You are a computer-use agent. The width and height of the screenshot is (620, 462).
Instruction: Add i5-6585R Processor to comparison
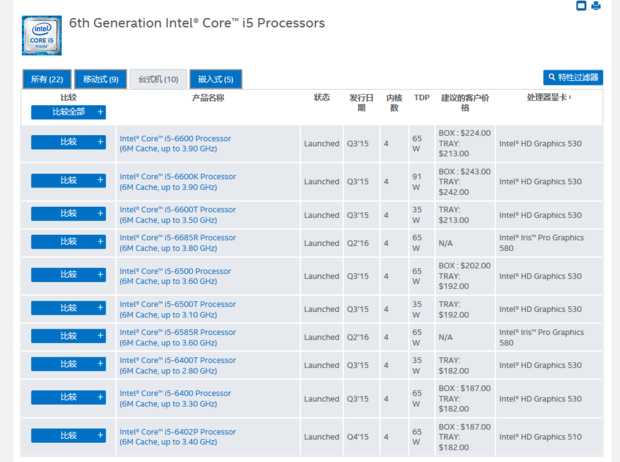[68, 336]
